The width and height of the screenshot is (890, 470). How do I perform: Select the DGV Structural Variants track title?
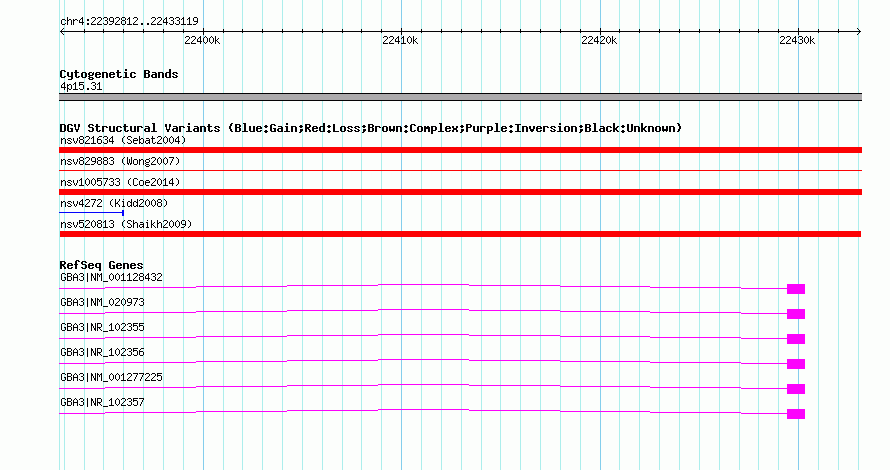click(x=371, y=128)
